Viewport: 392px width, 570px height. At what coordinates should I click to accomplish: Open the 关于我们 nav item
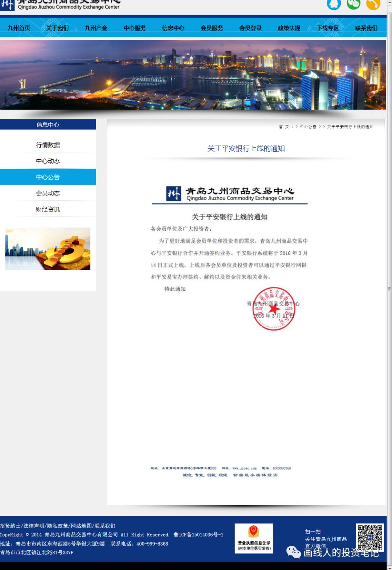(x=57, y=28)
